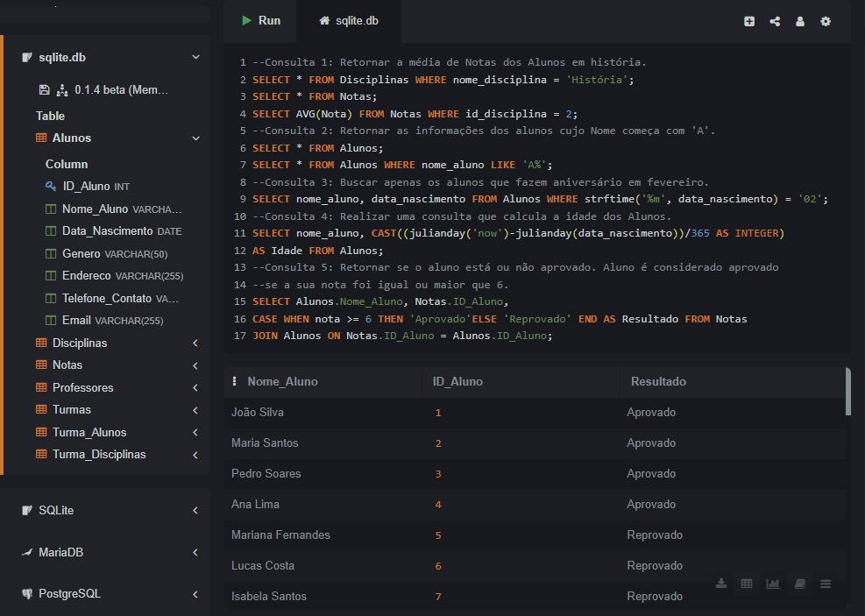The image size is (865, 616).
Task: Click the table icon beside Turmas
Action: click(41, 410)
